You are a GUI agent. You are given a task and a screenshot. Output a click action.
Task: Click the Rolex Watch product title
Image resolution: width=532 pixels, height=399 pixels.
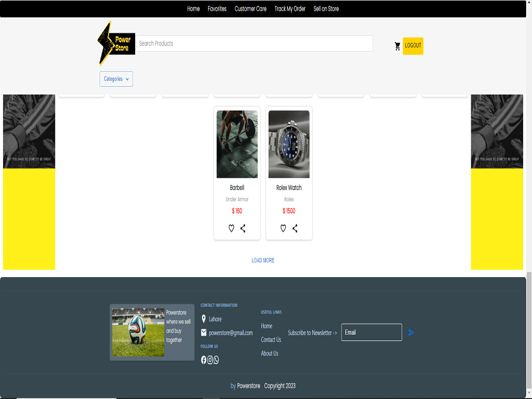(x=289, y=188)
